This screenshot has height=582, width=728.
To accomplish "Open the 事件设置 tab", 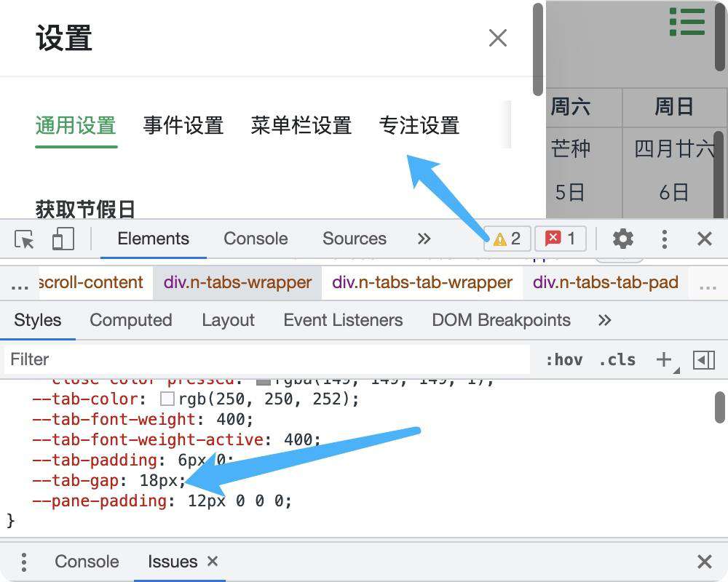I will point(183,126).
